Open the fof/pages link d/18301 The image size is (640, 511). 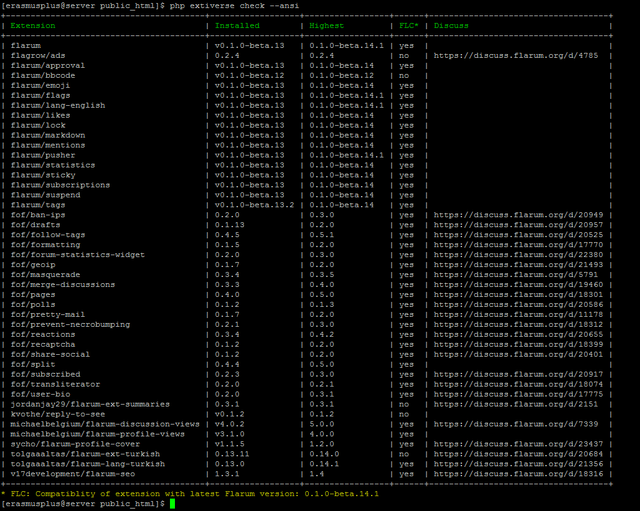coord(518,295)
